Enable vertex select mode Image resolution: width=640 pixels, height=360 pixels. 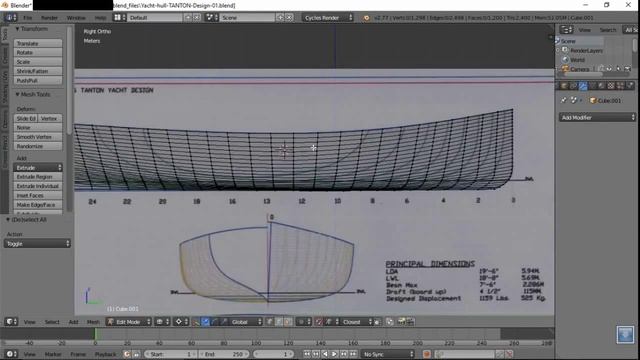coord(270,322)
